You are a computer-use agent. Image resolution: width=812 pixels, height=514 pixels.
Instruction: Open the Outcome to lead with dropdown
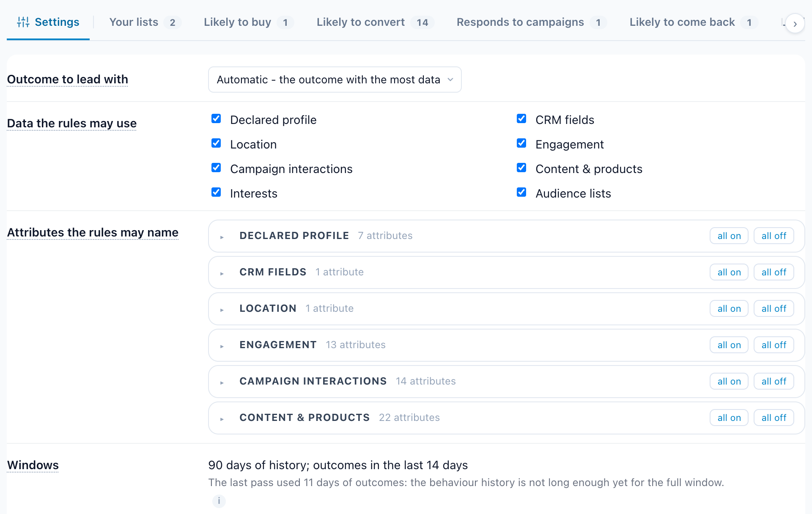(x=335, y=80)
